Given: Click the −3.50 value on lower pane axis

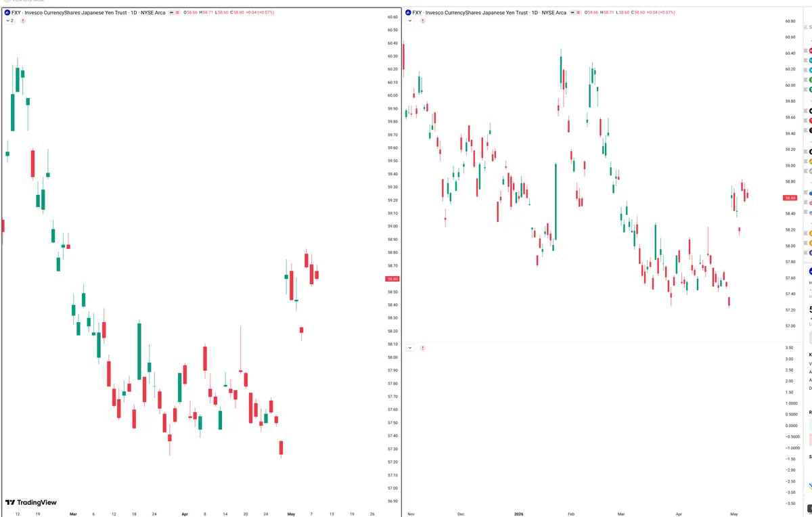Looking at the screenshot, I should point(790,503).
